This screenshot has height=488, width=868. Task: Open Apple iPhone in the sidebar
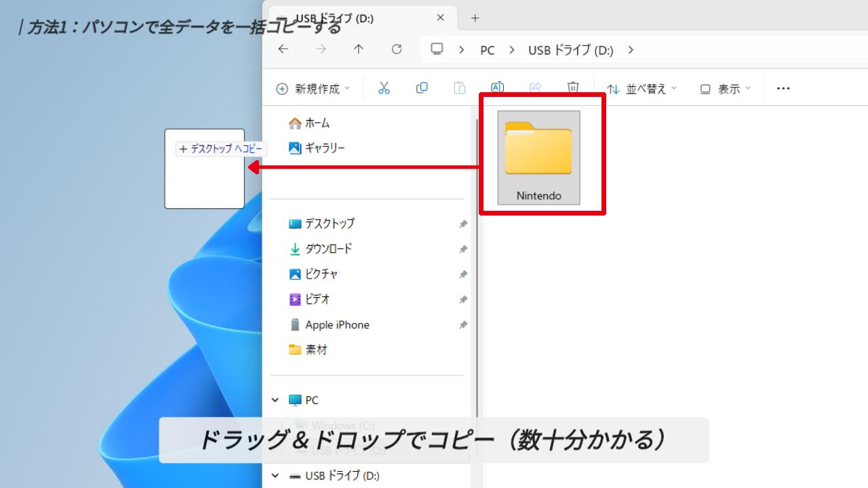tap(336, 325)
